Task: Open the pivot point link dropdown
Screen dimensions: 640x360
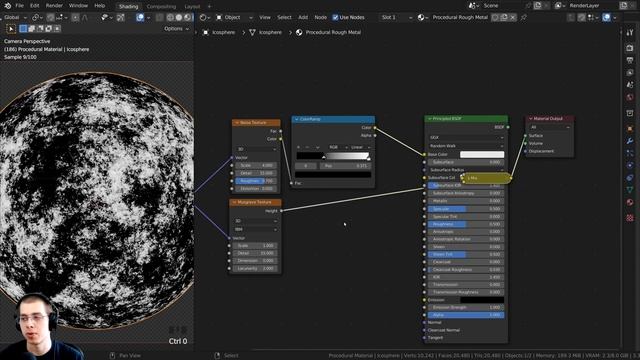Action: click(38, 18)
